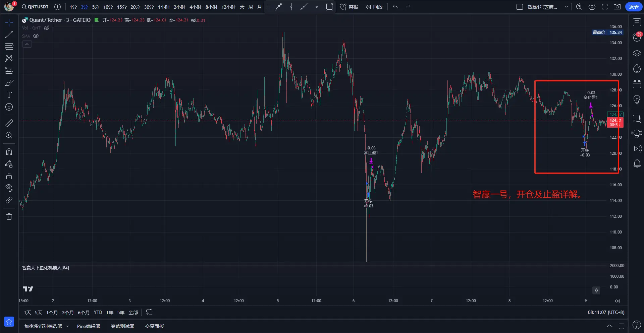
Task: Switch to the 交易面板 tab
Action: 154,326
